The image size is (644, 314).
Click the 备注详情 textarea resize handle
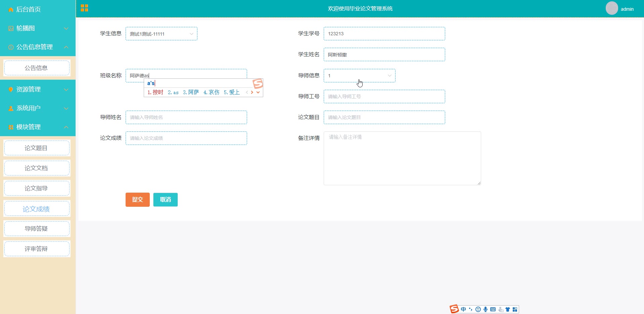coord(479,183)
